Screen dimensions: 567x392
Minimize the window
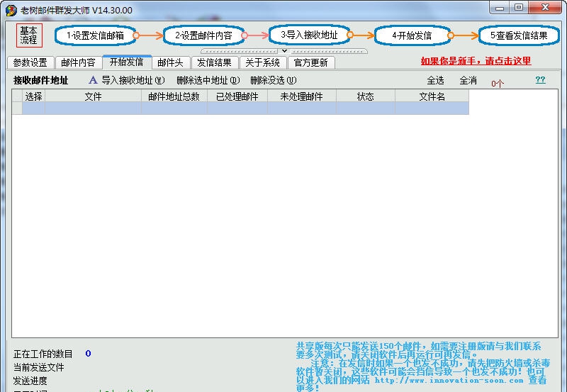pyautogui.click(x=500, y=8)
